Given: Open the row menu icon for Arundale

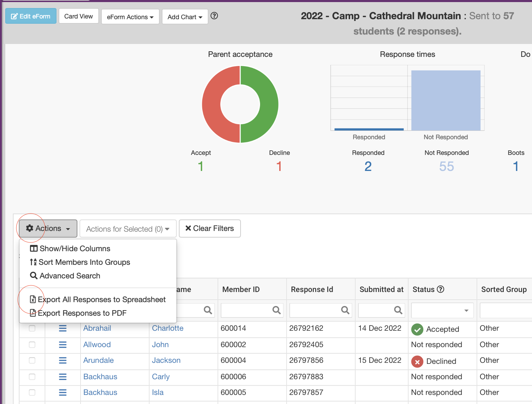Looking at the screenshot, I should (63, 360).
